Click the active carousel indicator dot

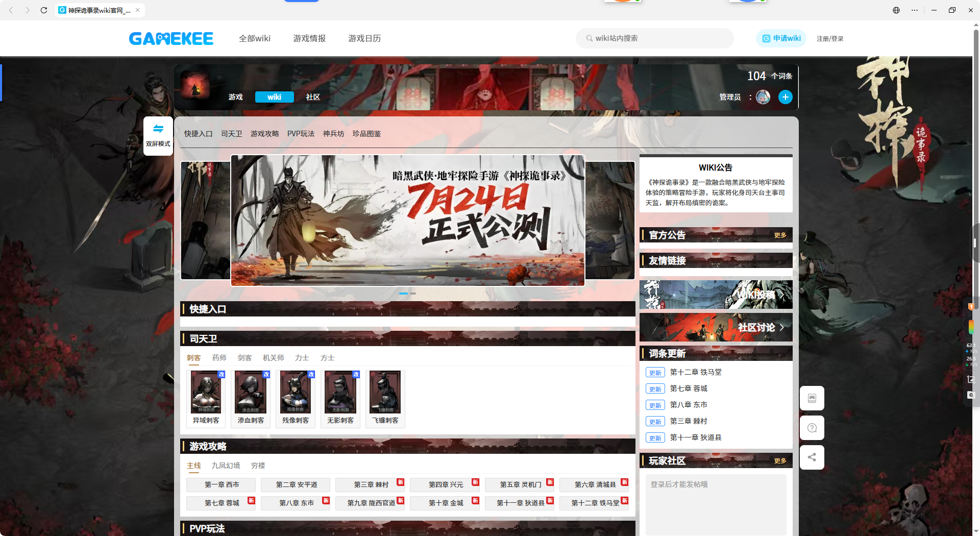click(x=404, y=294)
